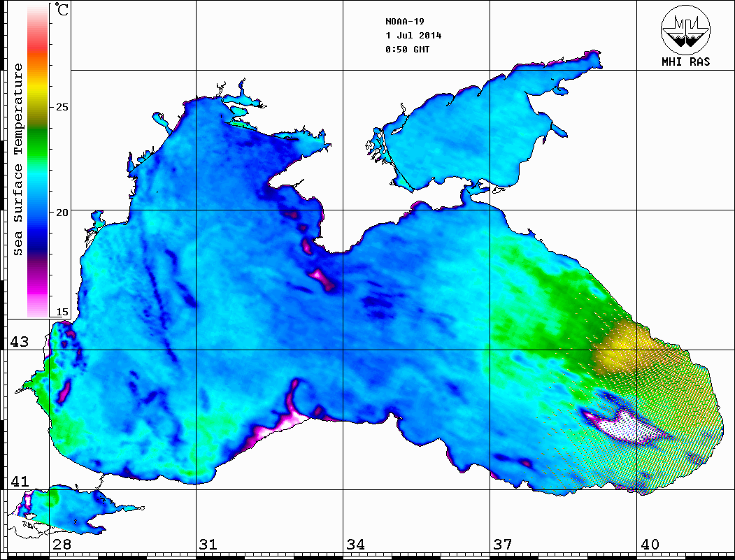Click the 'Sea Surface Temperature' vertical label
Screen dimensions: 735x560
(x=17, y=159)
